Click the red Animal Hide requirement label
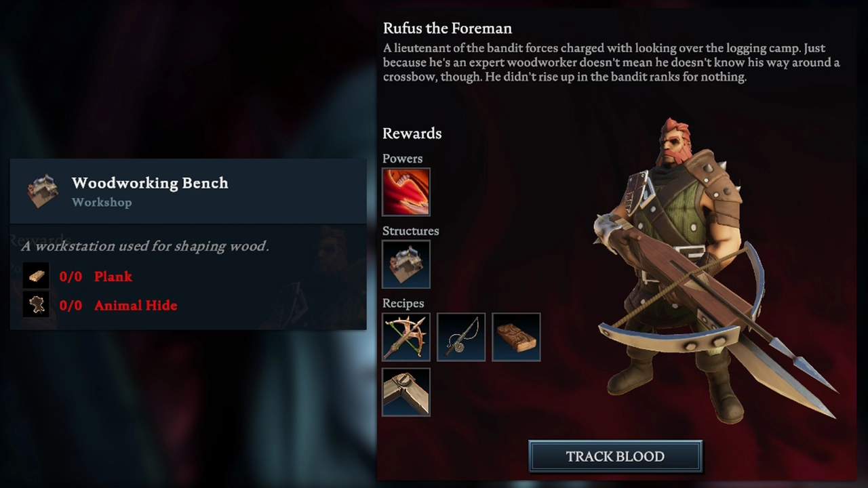The width and height of the screenshot is (868, 488). point(136,305)
